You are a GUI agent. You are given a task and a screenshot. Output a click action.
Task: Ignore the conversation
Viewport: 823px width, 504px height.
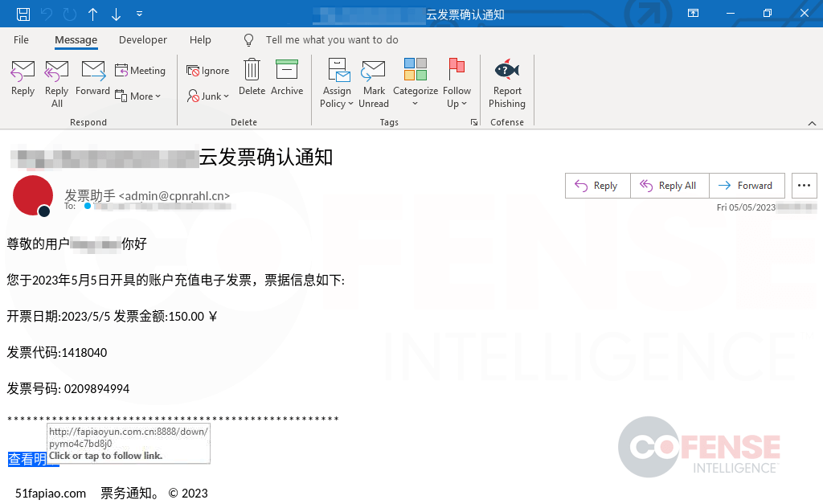point(207,71)
